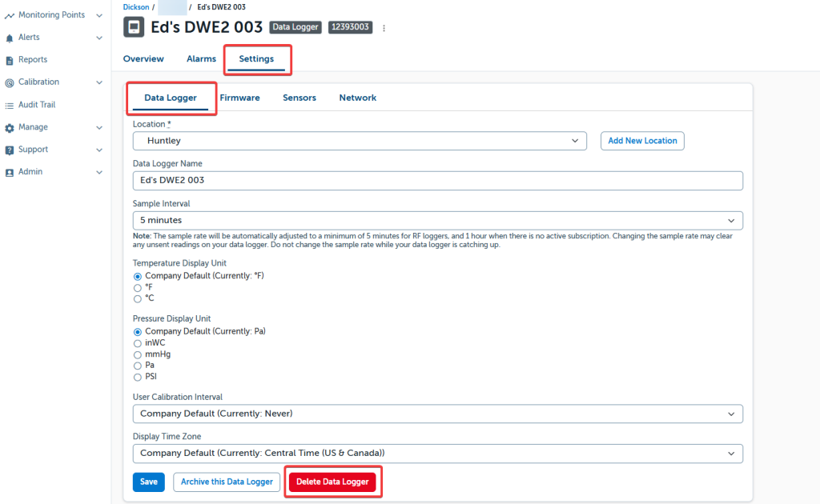Open the Alarms tab

click(x=201, y=58)
